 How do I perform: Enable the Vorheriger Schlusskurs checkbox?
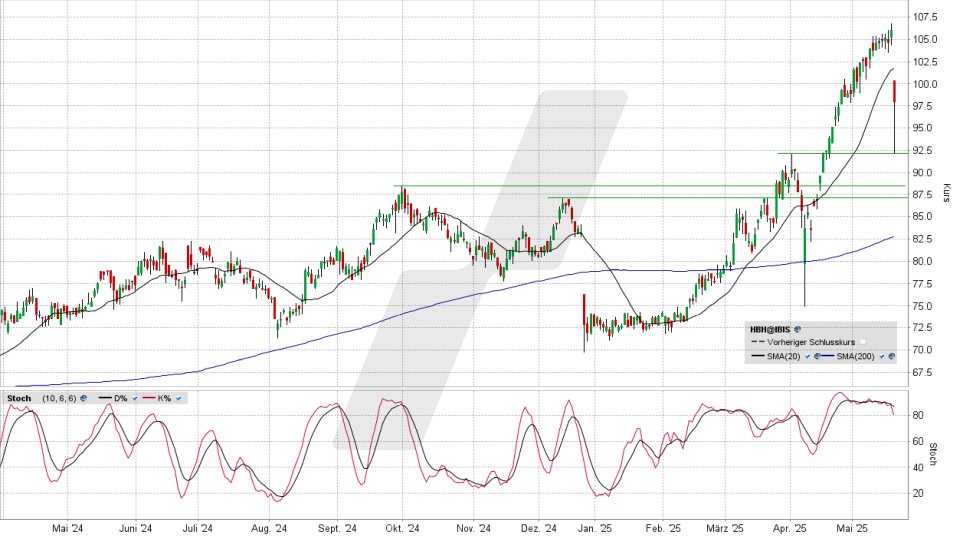(x=862, y=342)
